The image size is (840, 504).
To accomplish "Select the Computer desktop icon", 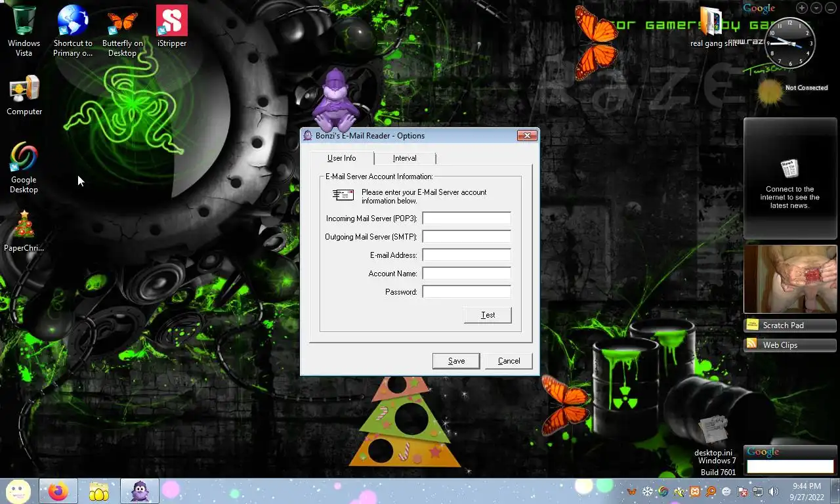I will [x=24, y=95].
